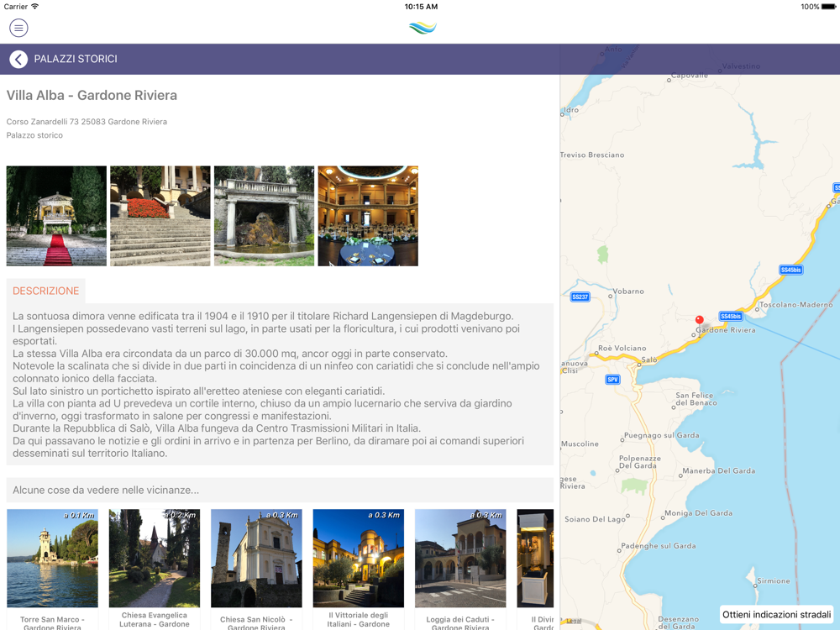Open the Chiesa Evangelica Luterana nearby card
This screenshot has height=630, width=840.
coord(155,570)
